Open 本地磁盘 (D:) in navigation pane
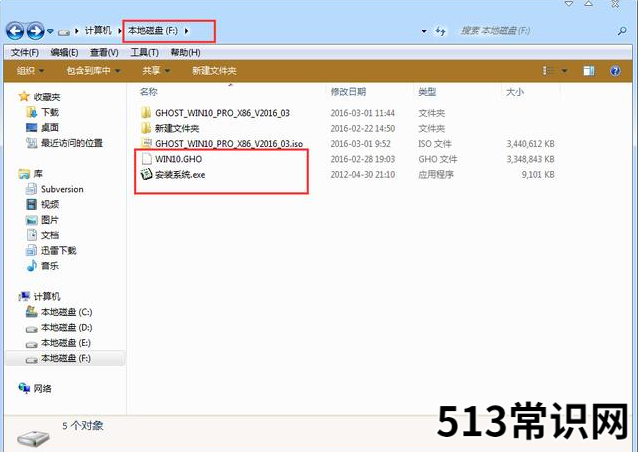This screenshot has width=638, height=452. tap(66, 328)
